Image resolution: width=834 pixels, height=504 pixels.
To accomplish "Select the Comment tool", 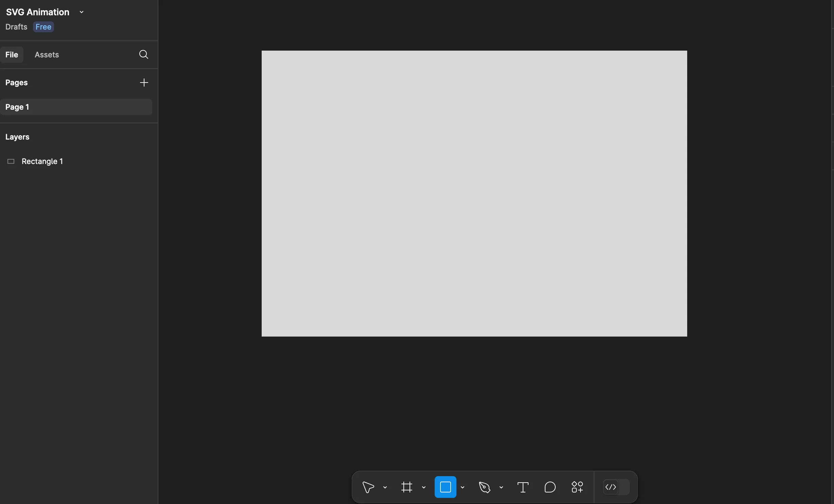I will click(549, 487).
